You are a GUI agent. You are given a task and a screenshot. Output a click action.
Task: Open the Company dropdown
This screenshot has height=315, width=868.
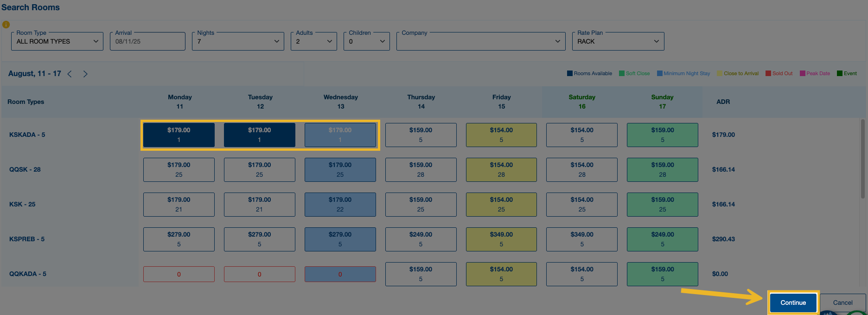(x=481, y=41)
